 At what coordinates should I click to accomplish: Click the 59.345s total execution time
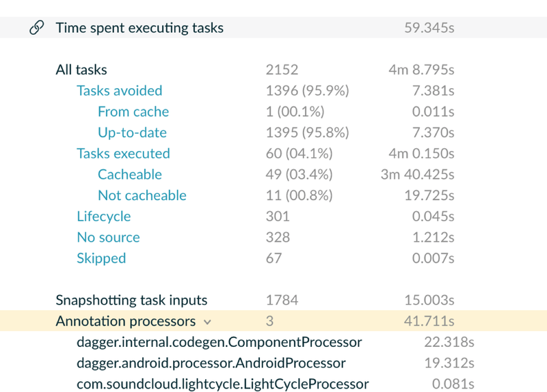(429, 28)
